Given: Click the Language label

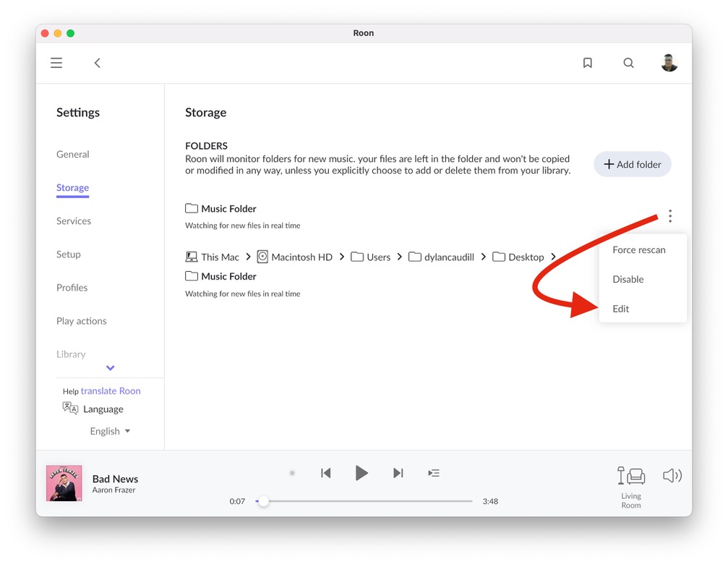Looking at the screenshot, I should [x=103, y=409].
